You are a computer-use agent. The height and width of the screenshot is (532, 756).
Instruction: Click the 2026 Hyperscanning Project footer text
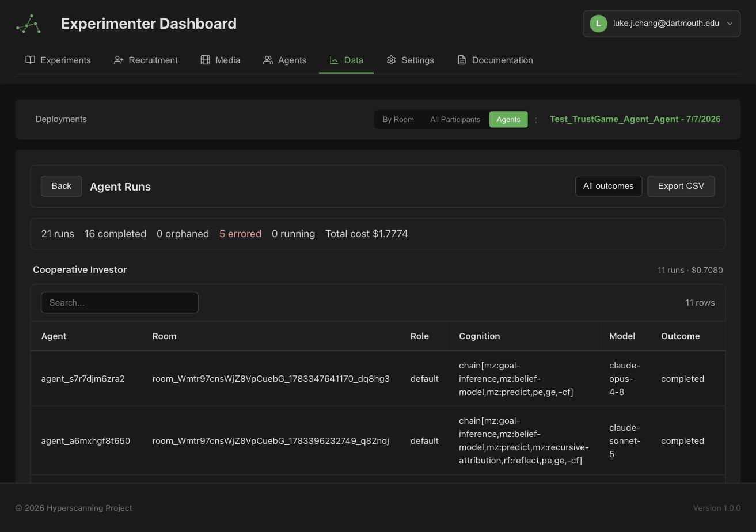point(74,508)
